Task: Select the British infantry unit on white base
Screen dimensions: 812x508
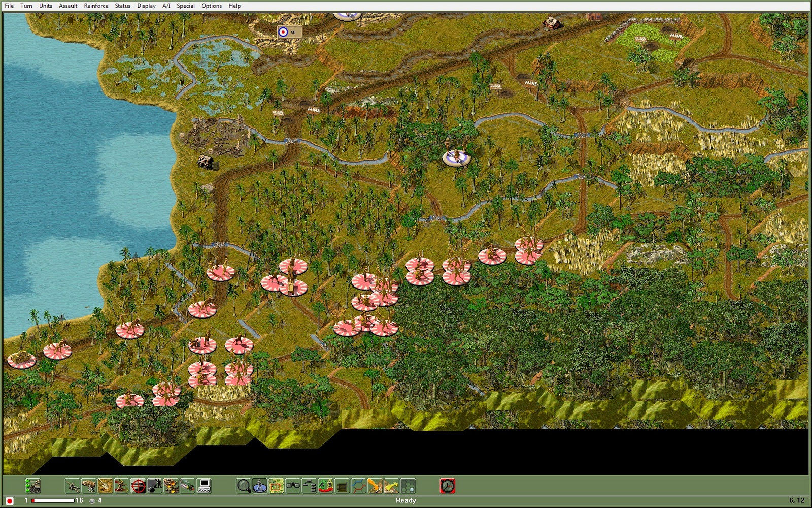Action: point(457,157)
